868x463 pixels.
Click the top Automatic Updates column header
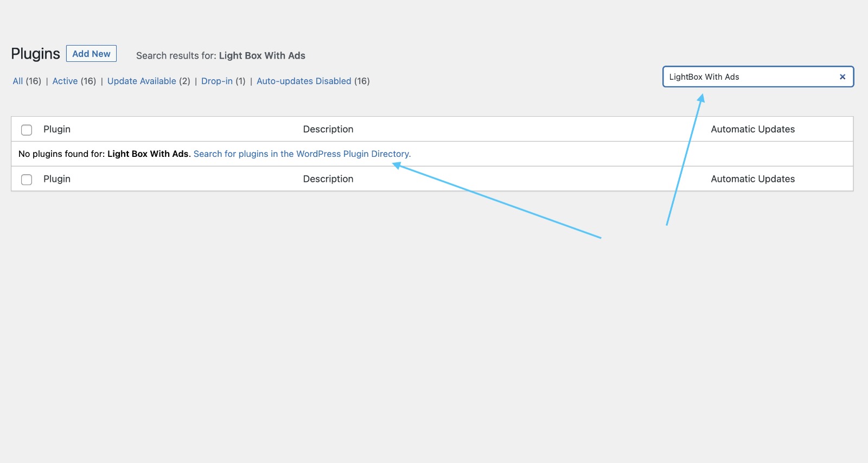point(753,129)
